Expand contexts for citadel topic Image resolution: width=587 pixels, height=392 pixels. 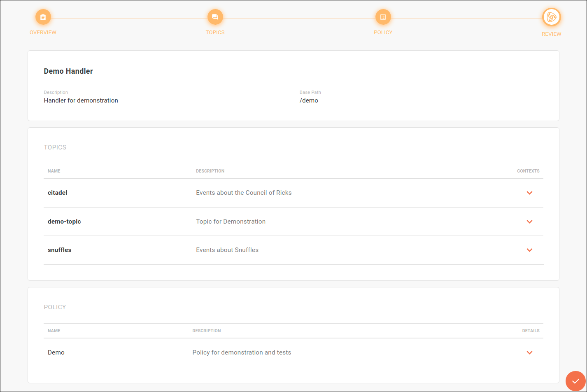click(529, 193)
